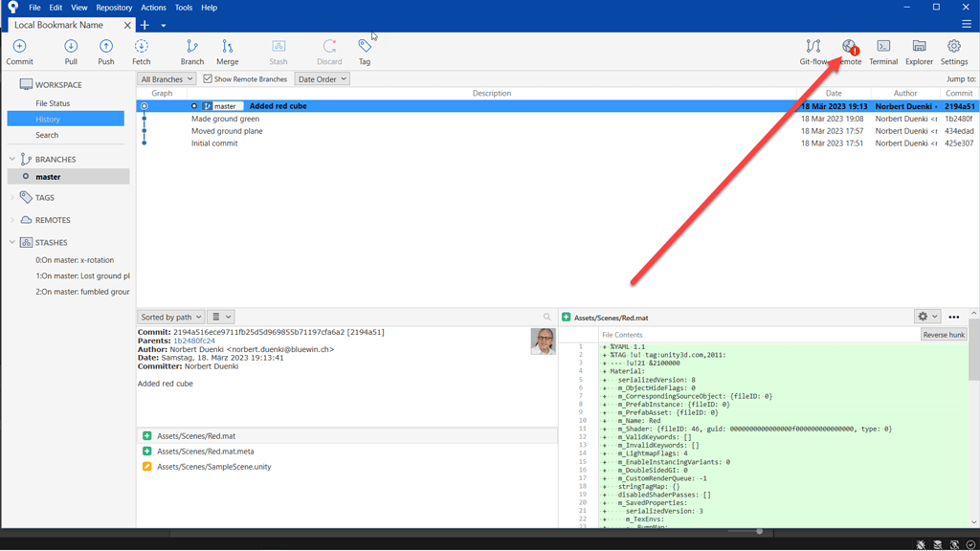Switch to the Local Bookmark Name tab

click(57, 26)
